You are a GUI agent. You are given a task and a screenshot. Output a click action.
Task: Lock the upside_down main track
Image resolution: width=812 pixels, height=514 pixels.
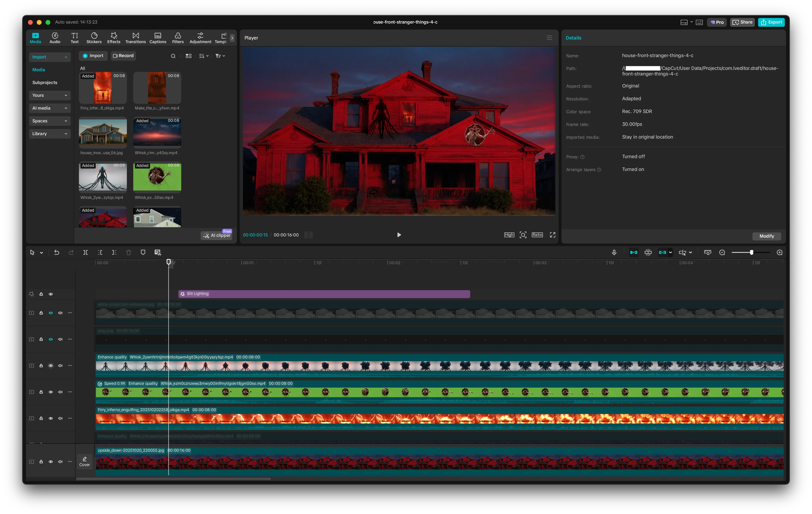click(x=41, y=461)
